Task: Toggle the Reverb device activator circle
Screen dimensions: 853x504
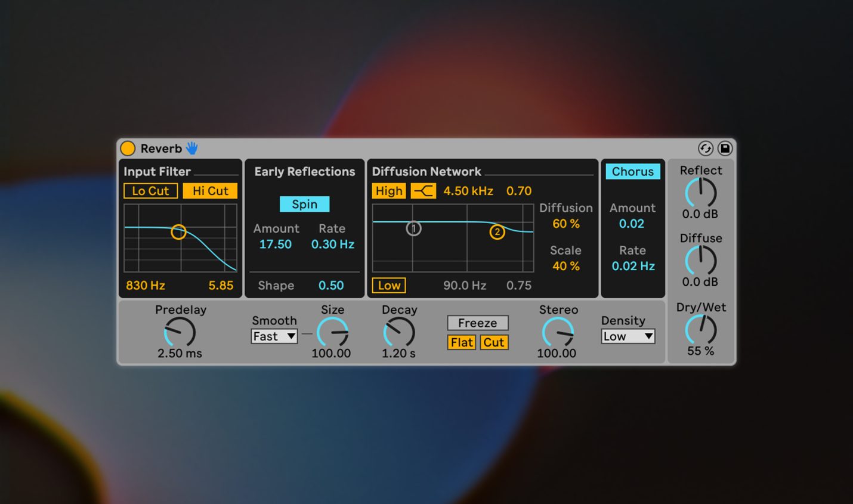Action: [128, 148]
